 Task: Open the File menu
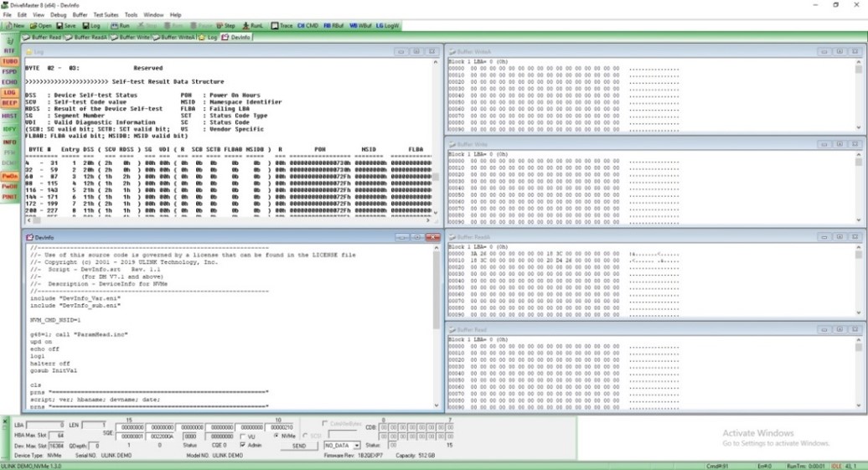click(x=7, y=15)
